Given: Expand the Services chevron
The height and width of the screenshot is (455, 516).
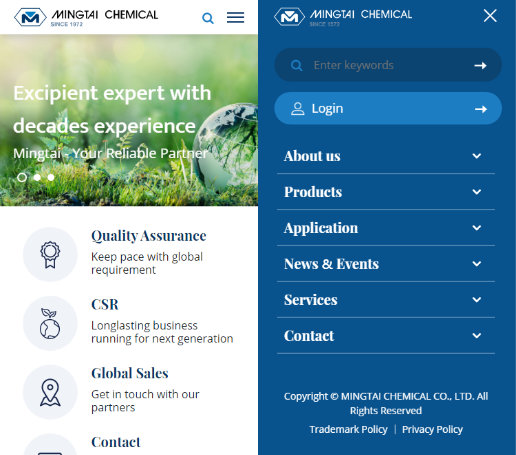Looking at the screenshot, I should click(477, 300).
